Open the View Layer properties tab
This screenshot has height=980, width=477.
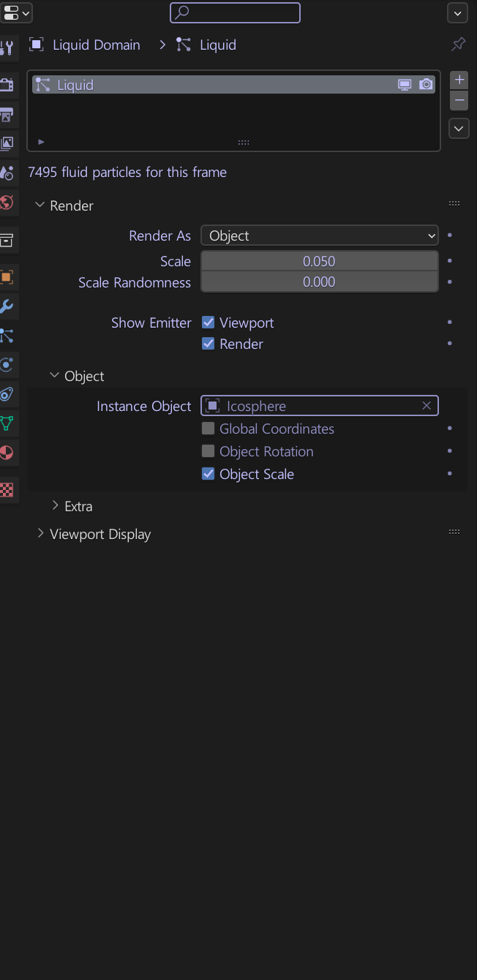pyautogui.click(x=7, y=143)
